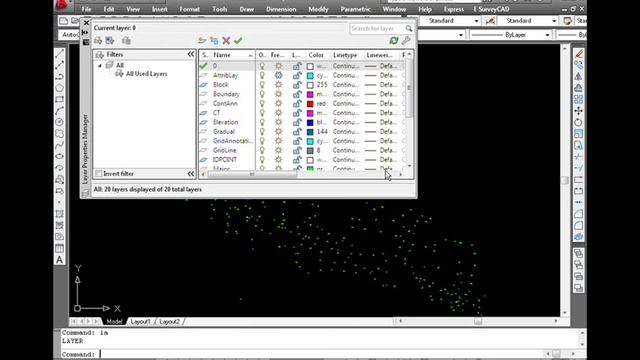The width and height of the screenshot is (640, 360).
Task: Switch to the Layout2 tab
Action: (x=169, y=322)
